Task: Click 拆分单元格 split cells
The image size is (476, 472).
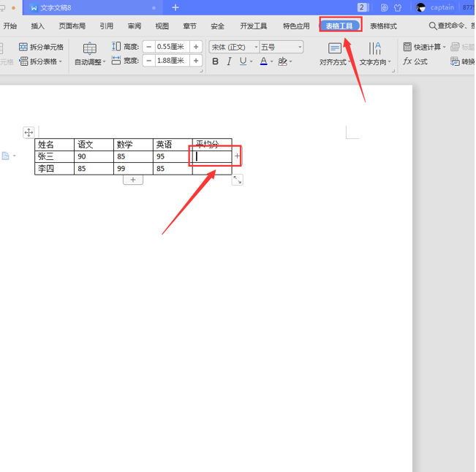Action: [42, 47]
